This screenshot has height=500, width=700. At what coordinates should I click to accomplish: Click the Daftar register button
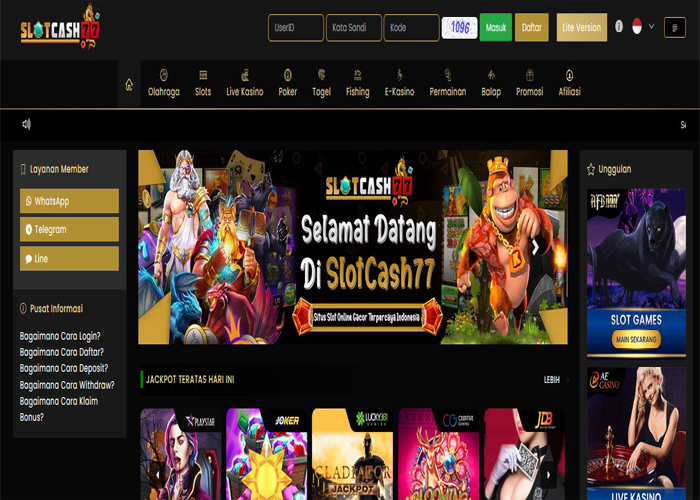[531, 27]
